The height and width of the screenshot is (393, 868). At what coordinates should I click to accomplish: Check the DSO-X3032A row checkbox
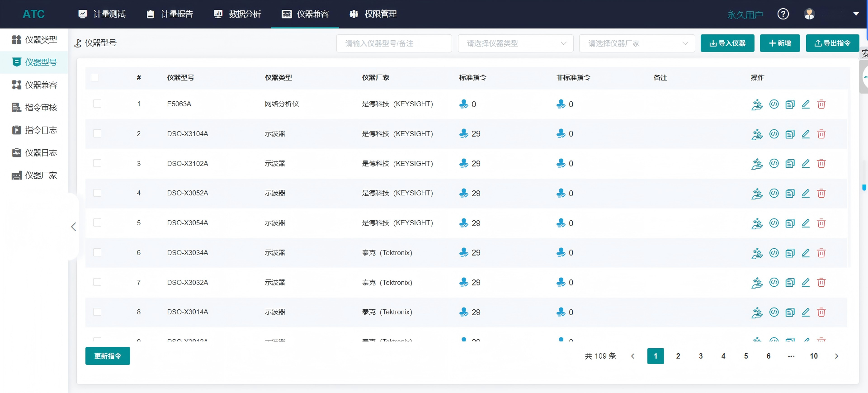click(x=97, y=282)
